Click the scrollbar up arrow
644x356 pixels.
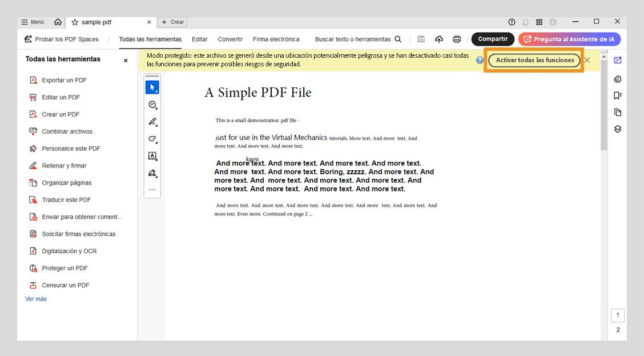604,57
